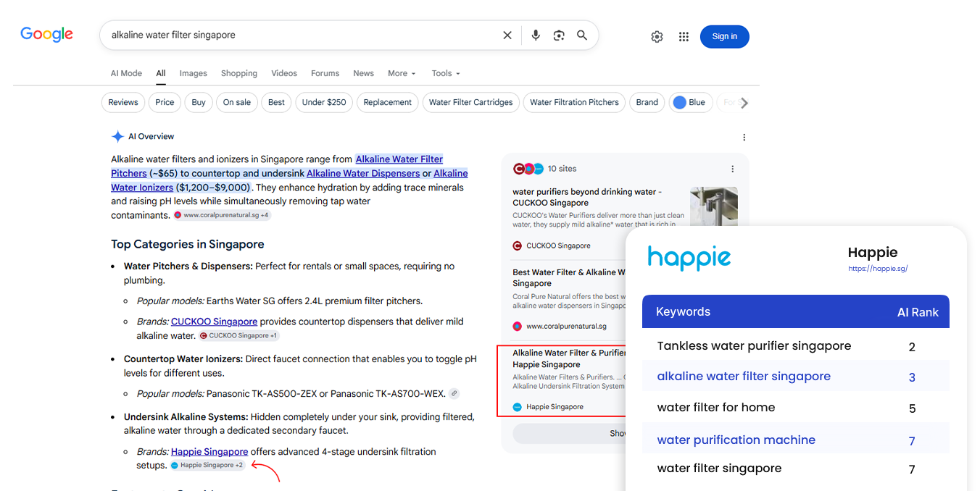
Task: Switch to Images tab
Action: point(194,73)
